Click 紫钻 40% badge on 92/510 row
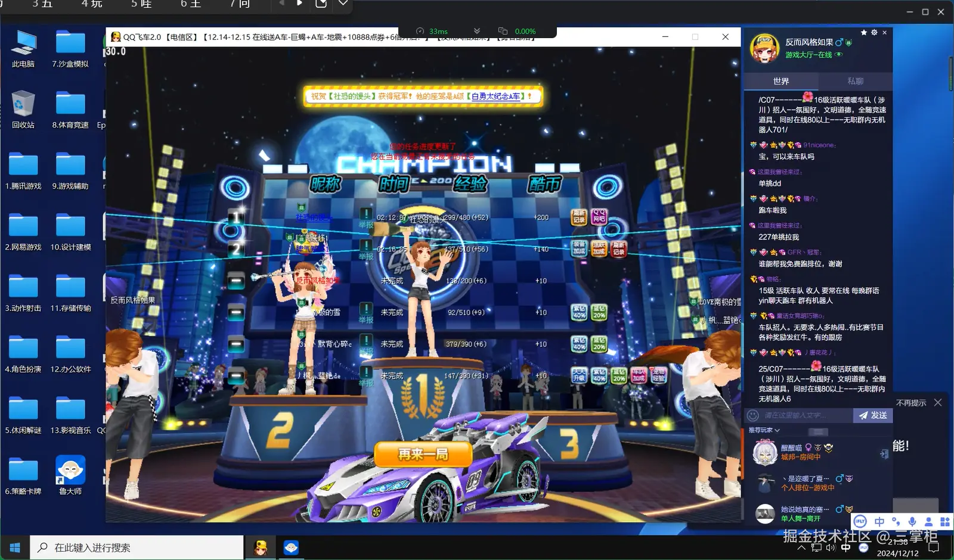 [579, 312]
